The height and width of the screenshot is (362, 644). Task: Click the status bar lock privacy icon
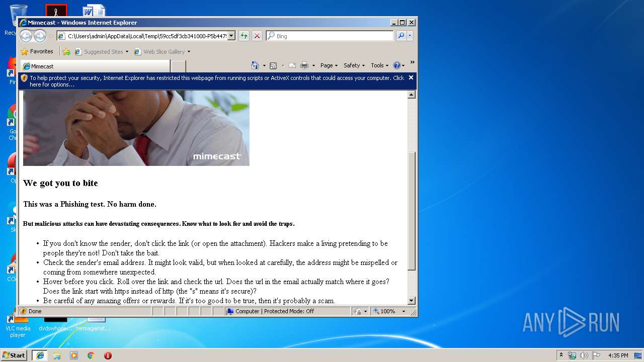tap(357, 312)
